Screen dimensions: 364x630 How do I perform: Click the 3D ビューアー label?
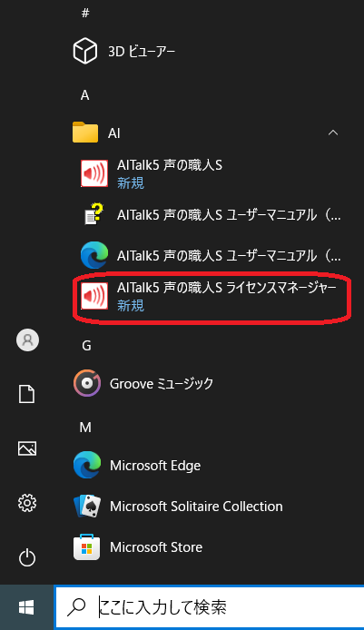point(142,52)
